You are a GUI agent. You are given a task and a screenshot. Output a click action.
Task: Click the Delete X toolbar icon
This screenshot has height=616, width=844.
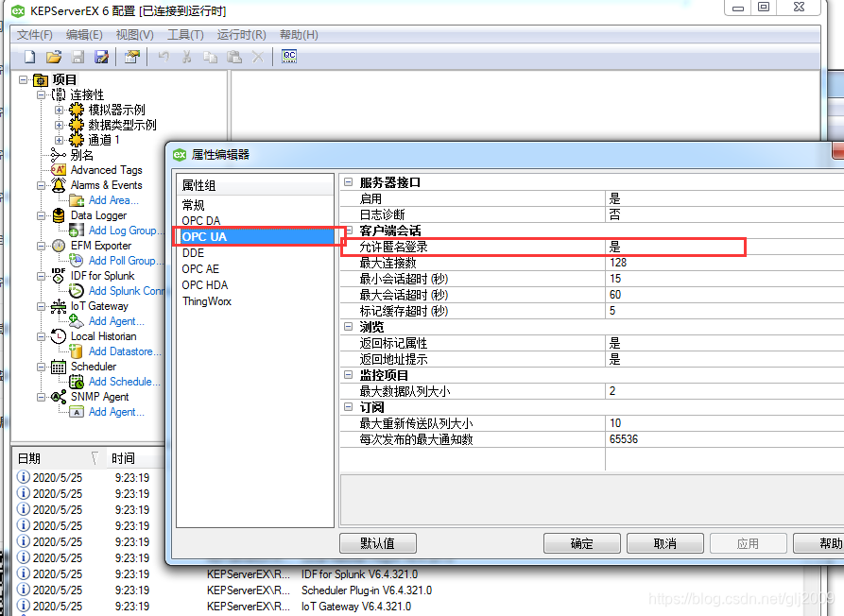click(x=258, y=57)
